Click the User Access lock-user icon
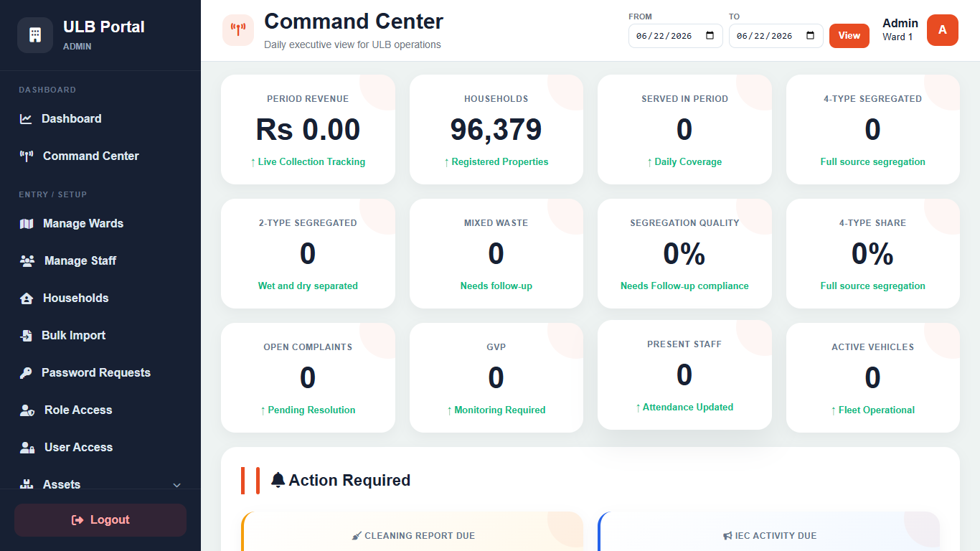Viewport: 980px width, 551px height. [27, 448]
